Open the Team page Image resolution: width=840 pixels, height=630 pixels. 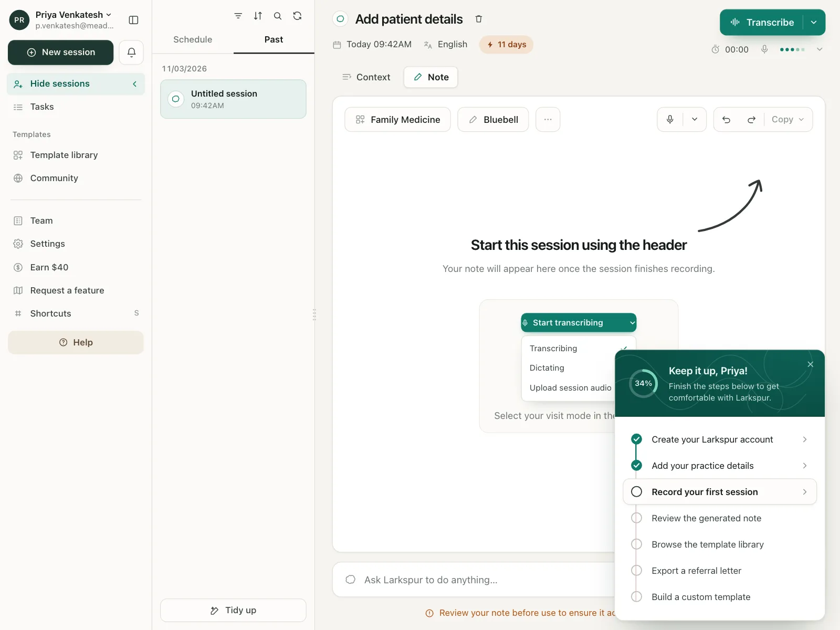pos(76,221)
